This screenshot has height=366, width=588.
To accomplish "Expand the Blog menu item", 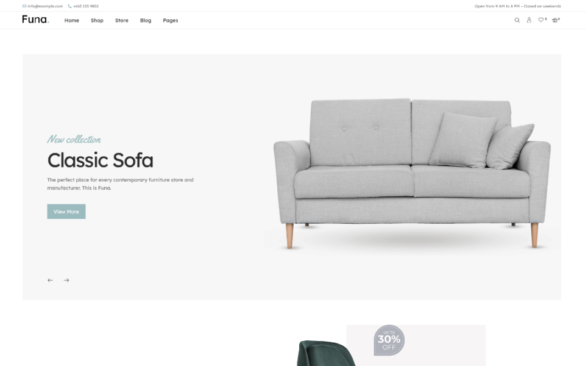I will point(146,20).
